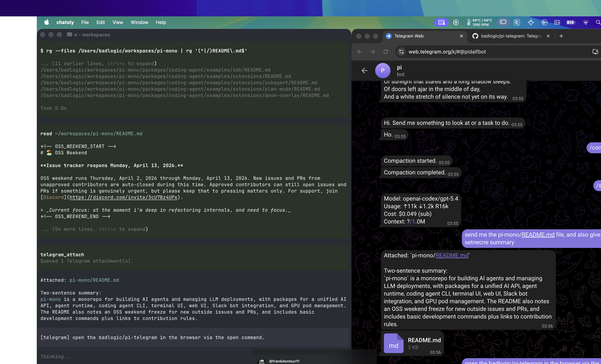Open the Edit menu
Image resolution: width=601 pixels, height=364 pixels.
(x=101, y=22)
